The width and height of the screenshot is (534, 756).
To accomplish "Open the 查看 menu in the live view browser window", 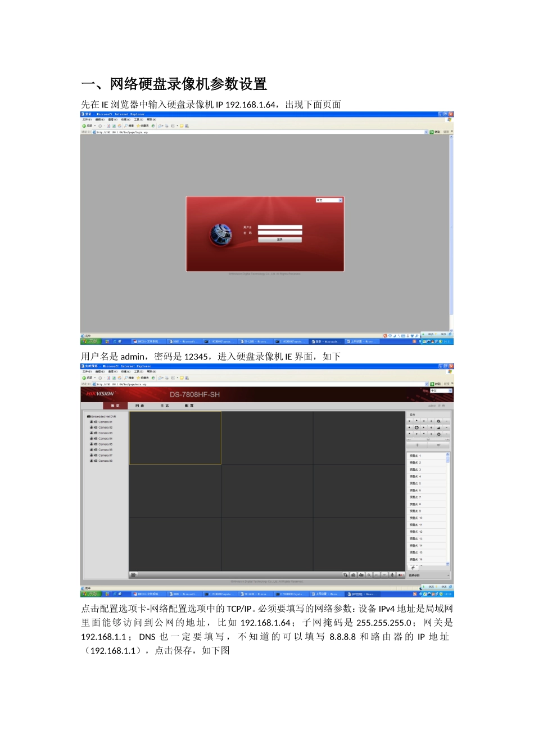I will click(113, 372).
